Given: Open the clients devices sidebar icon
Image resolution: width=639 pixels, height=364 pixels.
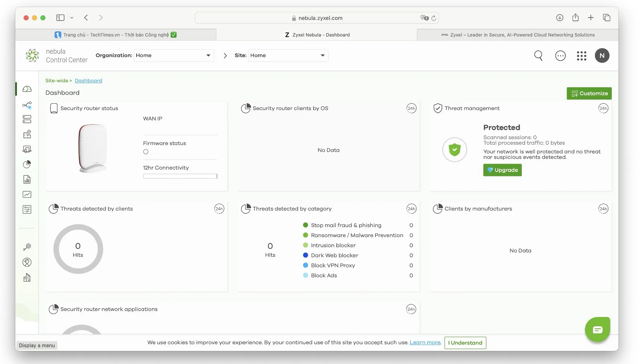Looking at the screenshot, I should pos(27,149).
